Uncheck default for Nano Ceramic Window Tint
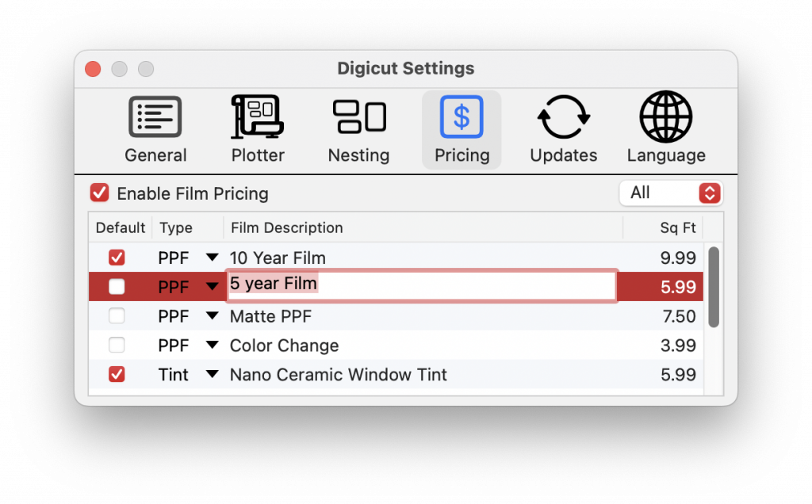812x504 pixels. tap(117, 375)
